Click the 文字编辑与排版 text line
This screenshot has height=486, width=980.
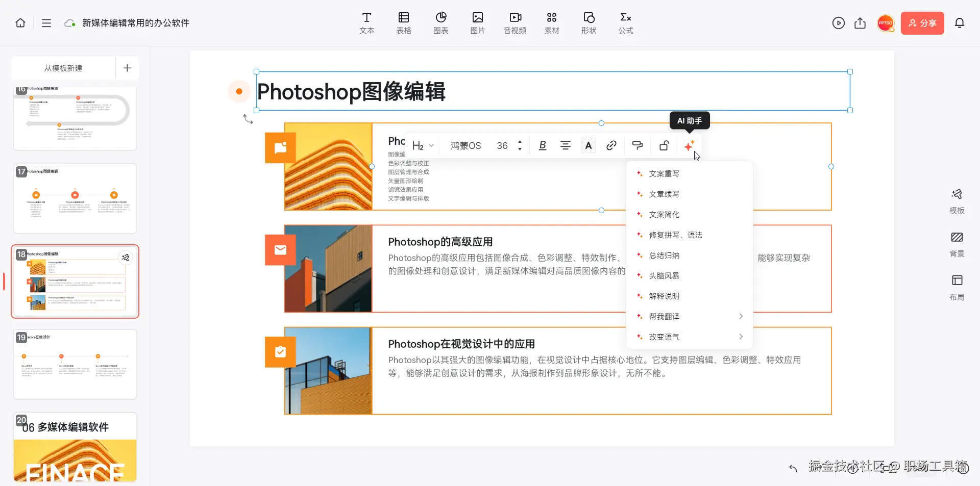pyautogui.click(x=408, y=198)
